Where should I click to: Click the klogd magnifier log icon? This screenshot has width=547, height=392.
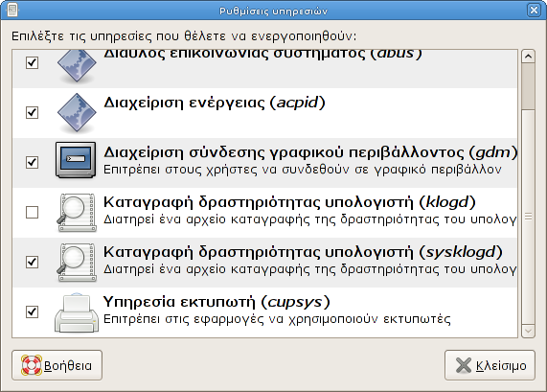(77, 213)
